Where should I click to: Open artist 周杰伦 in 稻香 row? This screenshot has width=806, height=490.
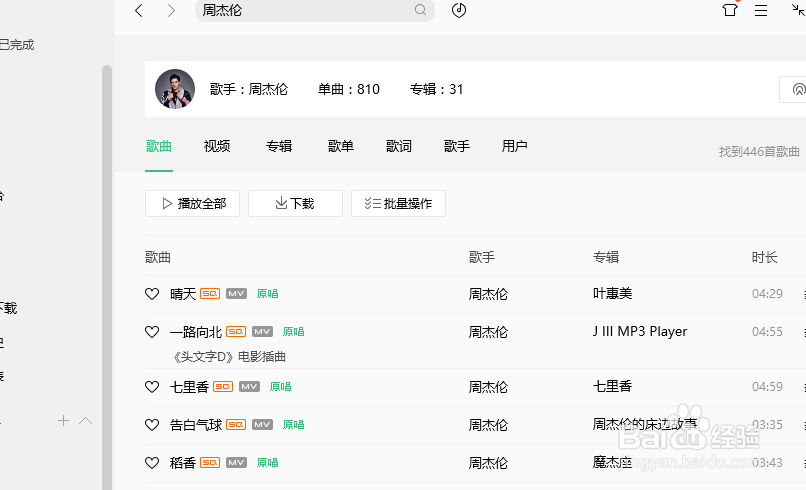point(488,463)
